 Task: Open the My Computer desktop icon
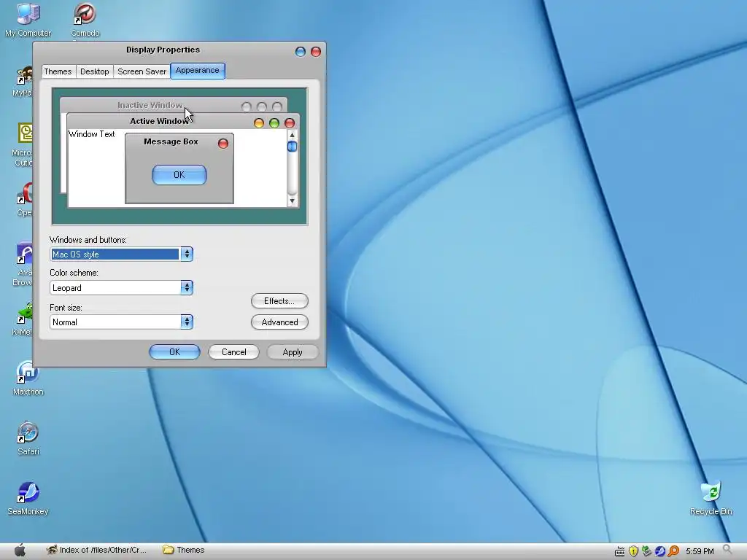click(28, 19)
